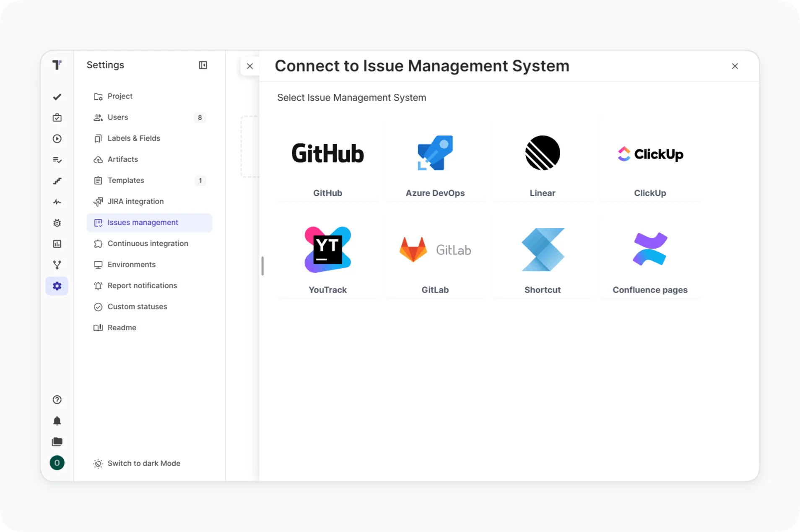Open the checkmark tests icon in left rail
This screenshot has height=532, width=800.
point(57,97)
